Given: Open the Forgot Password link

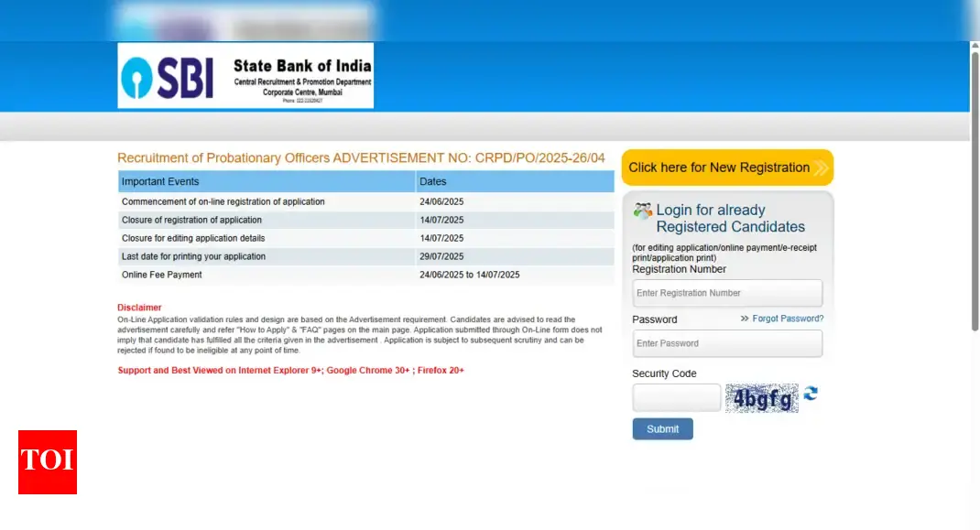Looking at the screenshot, I should pos(788,319).
